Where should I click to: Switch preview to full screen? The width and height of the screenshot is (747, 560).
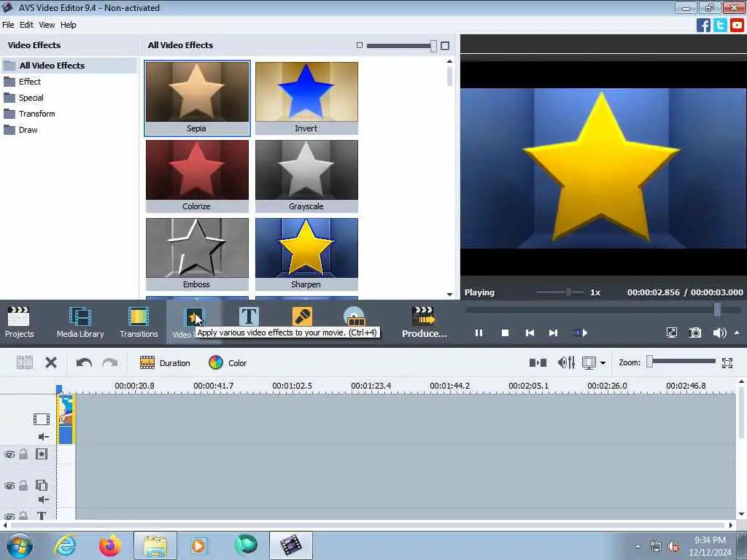pos(671,332)
